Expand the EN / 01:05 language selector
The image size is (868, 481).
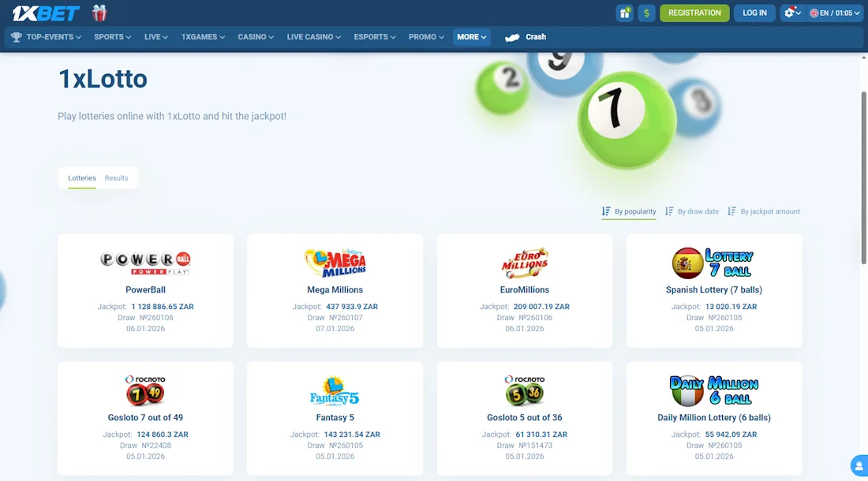tap(833, 13)
